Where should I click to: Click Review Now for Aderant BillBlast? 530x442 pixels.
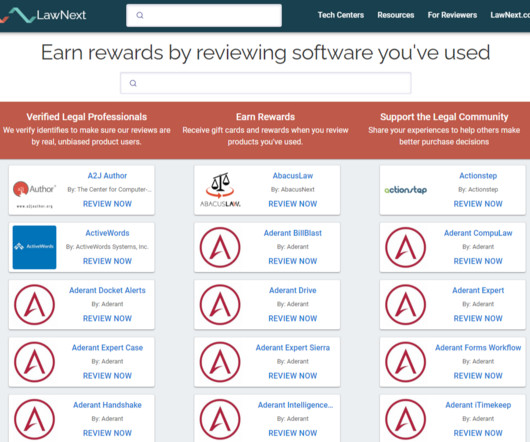(x=293, y=261)
